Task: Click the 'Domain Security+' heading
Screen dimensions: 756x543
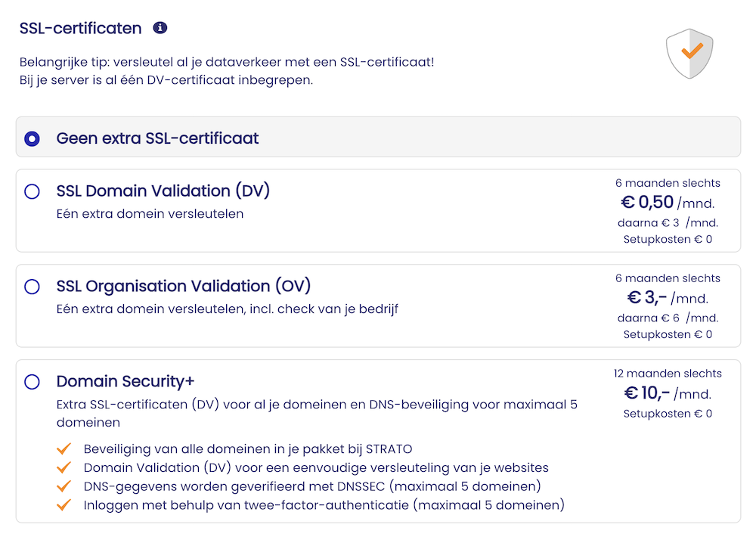Action: point(125,381)
